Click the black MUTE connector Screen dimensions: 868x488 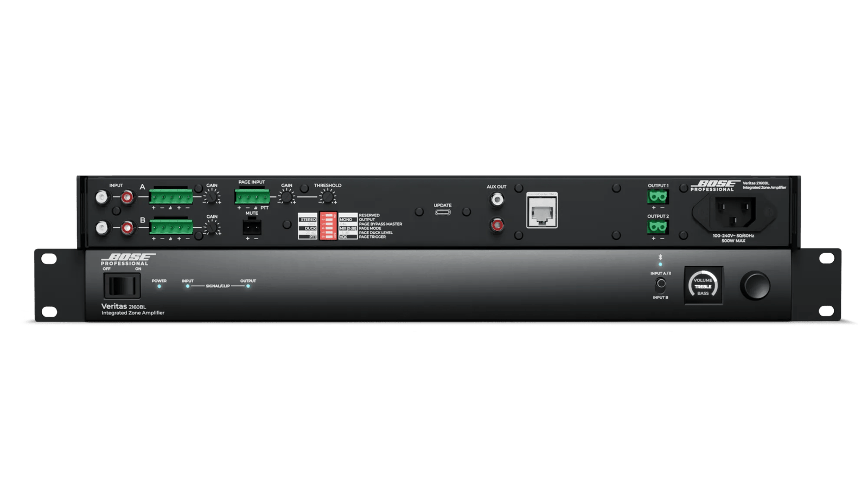click(x=252, y=226)
